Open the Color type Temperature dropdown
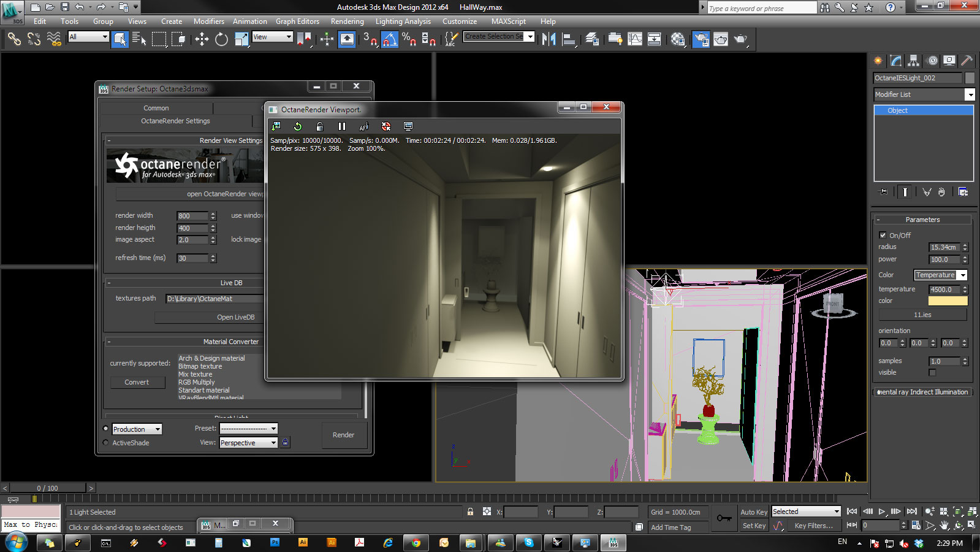 (x=941, y=275)
